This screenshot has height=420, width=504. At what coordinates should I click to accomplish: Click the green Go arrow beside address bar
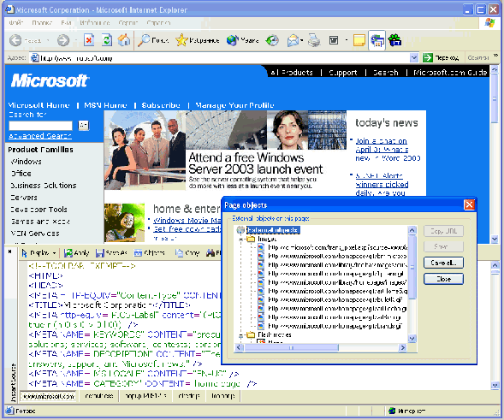[428, 58]
